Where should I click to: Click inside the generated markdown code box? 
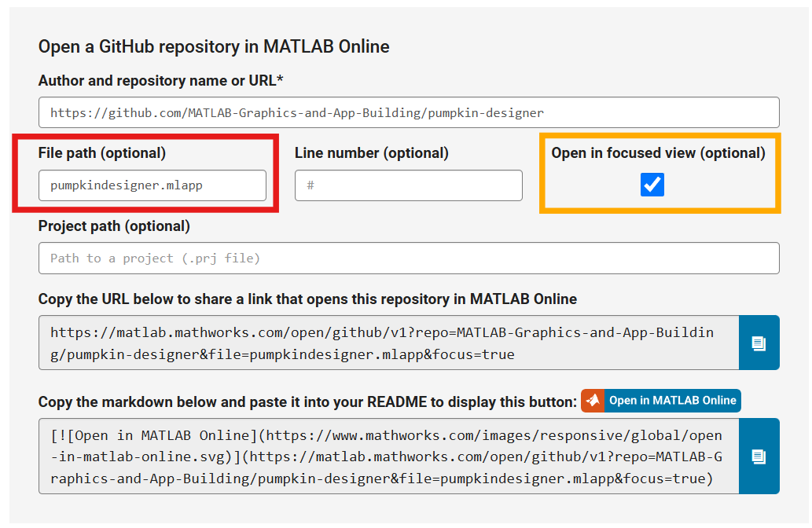[388, 456]
